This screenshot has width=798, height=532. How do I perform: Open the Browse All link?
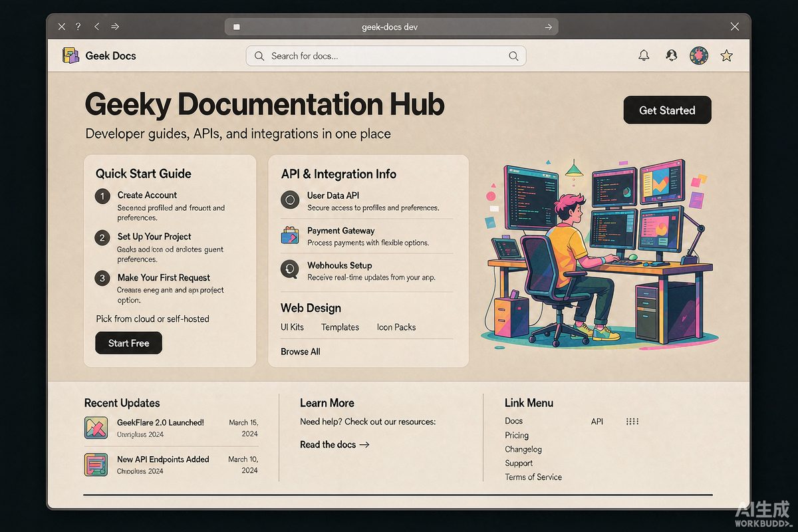pyautogui.click(x=301, y=351)
